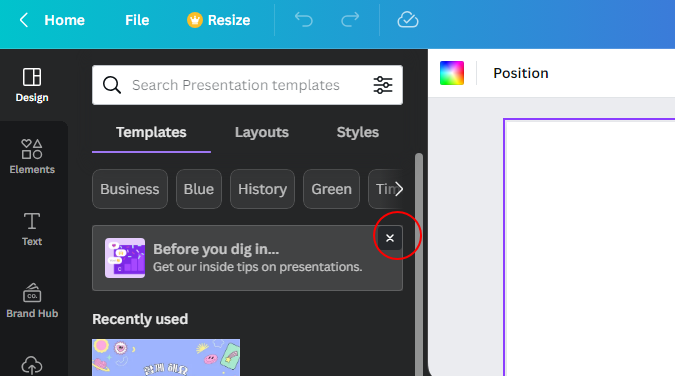This screenshot has height=376, width=675.
Task: Open the Brand Hub panel
Action: (32, 301)
